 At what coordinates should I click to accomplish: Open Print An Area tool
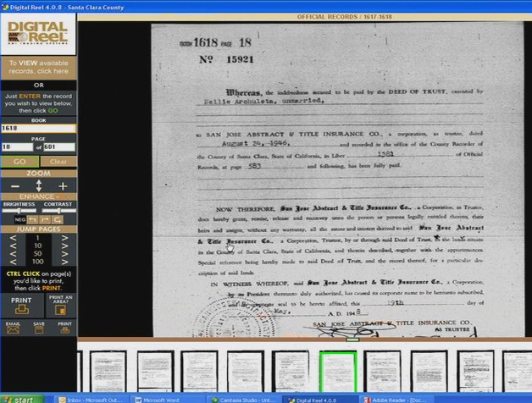coord(61,306)
